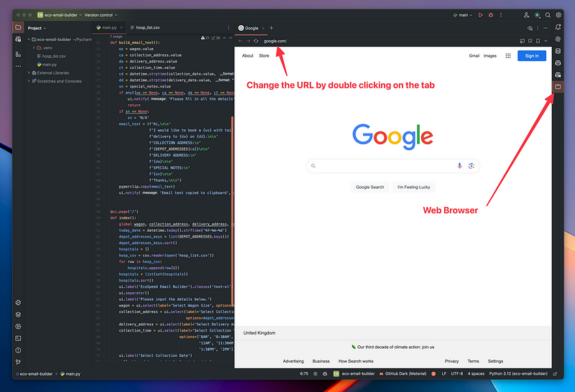Collapse the eco-email-builder root folder
This screenshot has height=392, width=575.
[x=29, y=39]
